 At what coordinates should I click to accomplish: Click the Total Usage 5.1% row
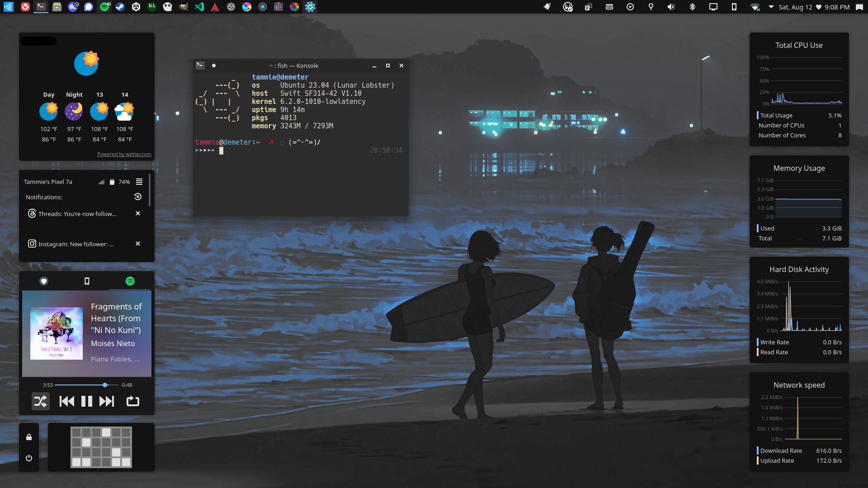pyautogui.click(x=799, y=115)
